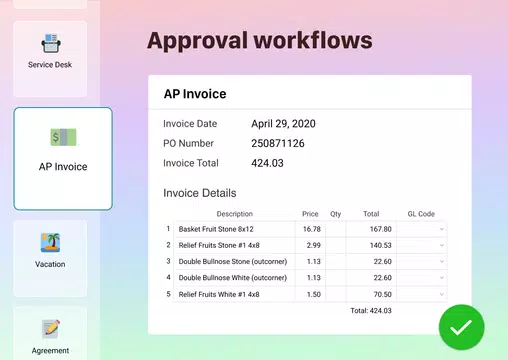Screen dimensions: 508x360
Task: Click the line total 70.50
Action: click(x=383, y=294)
